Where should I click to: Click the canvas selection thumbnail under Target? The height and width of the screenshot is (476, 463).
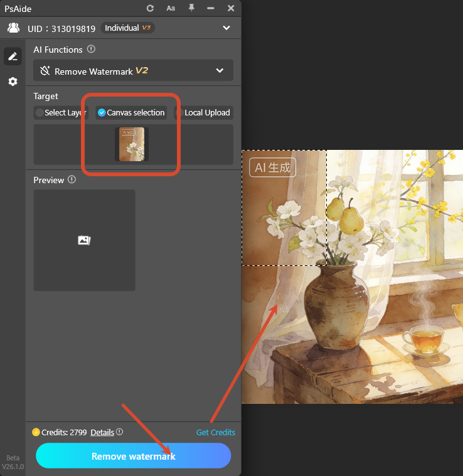(132, 144)
